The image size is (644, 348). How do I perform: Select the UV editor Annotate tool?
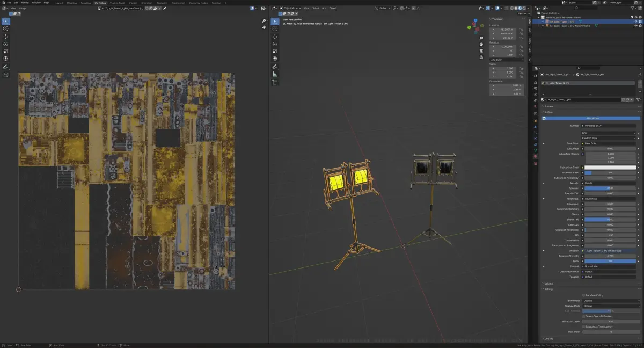[5, 67]
